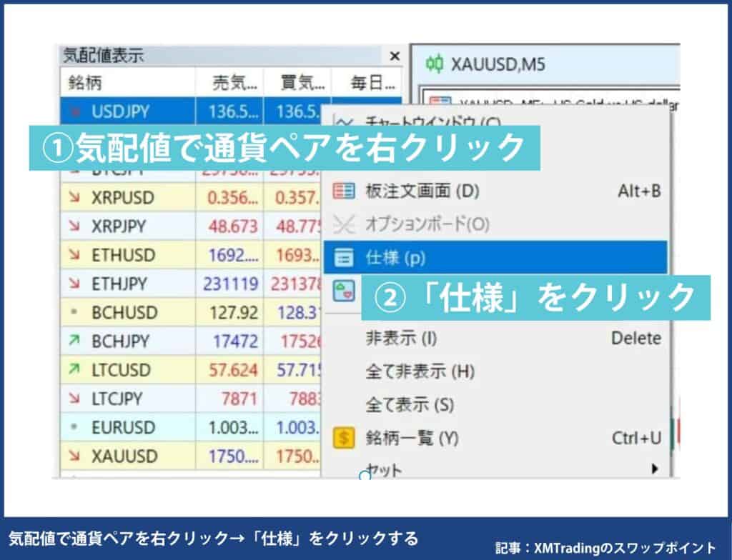Viewport: 732px width, 560px height.
Task: Expand the セット submenu arrow
Action: (655, 468)
